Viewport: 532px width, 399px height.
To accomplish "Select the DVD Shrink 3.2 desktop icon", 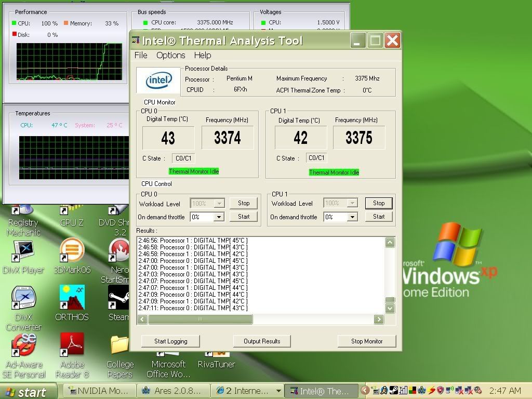I will [114, 220].
